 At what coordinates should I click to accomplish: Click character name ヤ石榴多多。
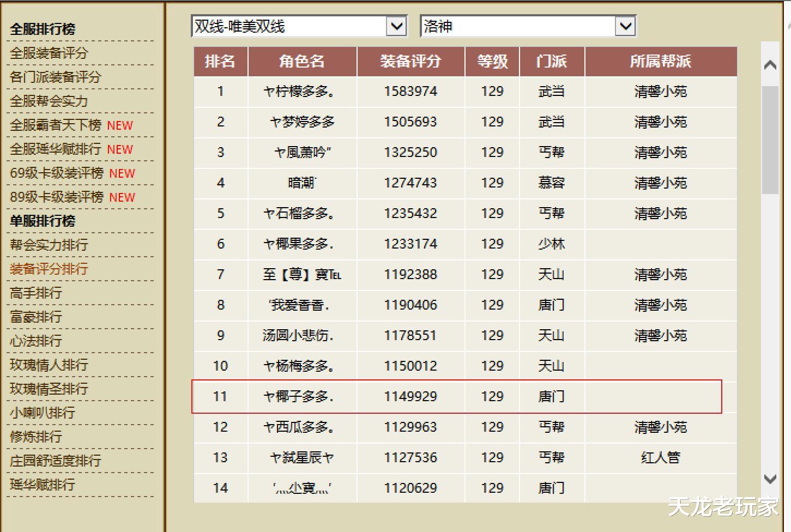(299, 214)
